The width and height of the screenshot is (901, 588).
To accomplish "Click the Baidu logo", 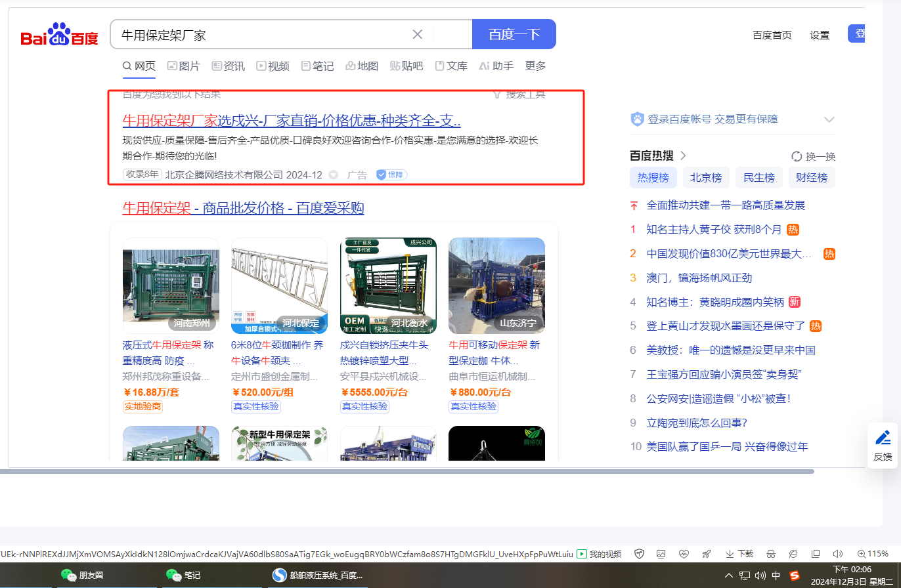I will 59,35.
